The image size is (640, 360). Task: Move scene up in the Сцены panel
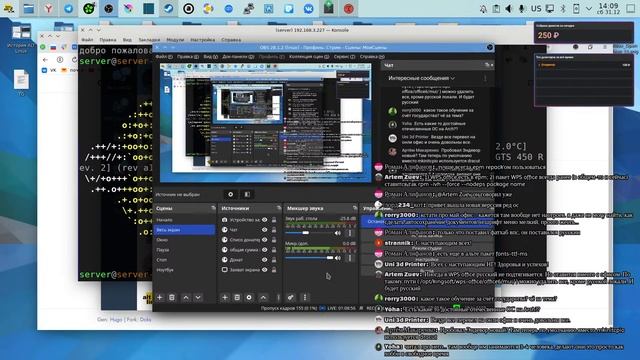point(186,298)
